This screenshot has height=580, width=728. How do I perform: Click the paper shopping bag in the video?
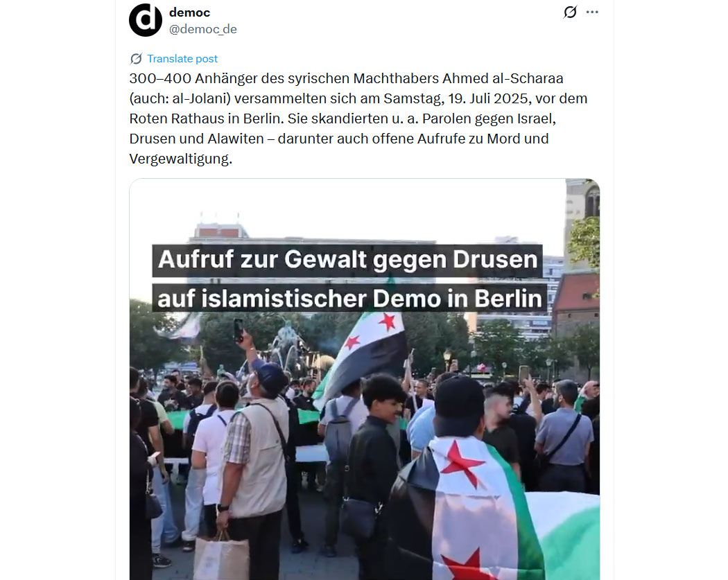[x=221, y=557]
